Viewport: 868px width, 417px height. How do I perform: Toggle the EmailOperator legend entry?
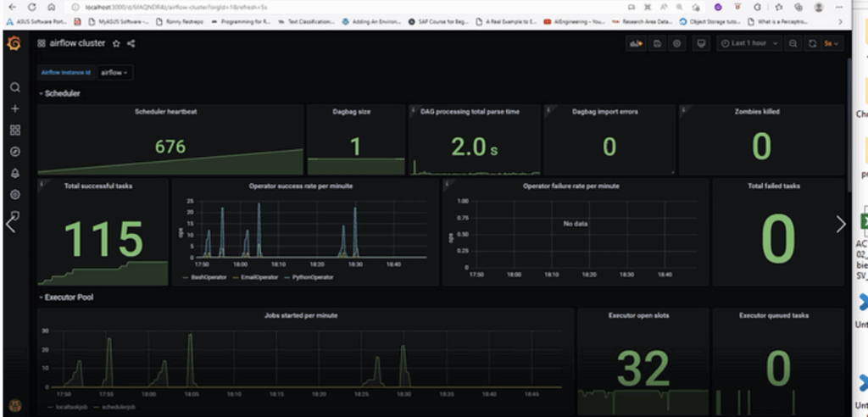click(259, 277)
